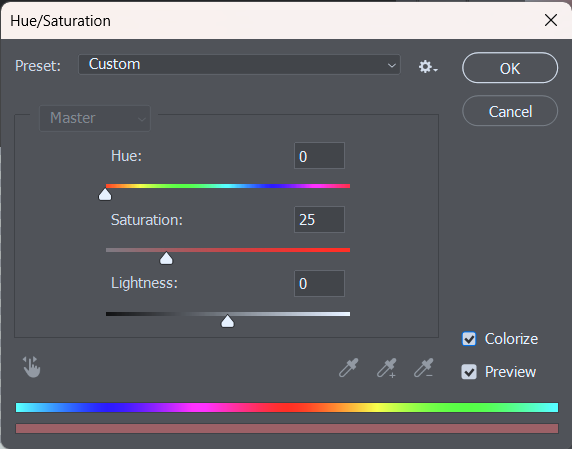
Task: Activate the on-image adjustment hand tool
Action: click(x=31, y=367)
